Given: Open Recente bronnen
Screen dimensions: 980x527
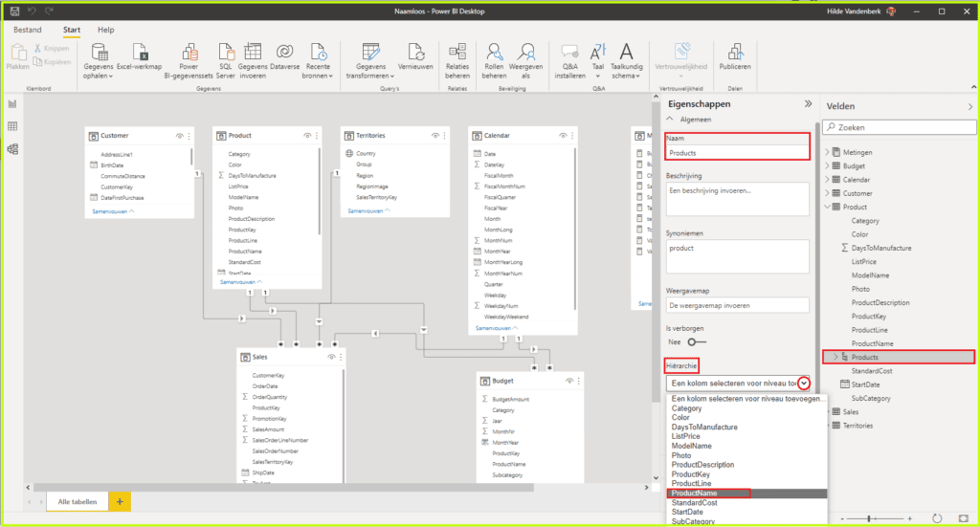Looking at the screenshot, I should pos(318,60).
